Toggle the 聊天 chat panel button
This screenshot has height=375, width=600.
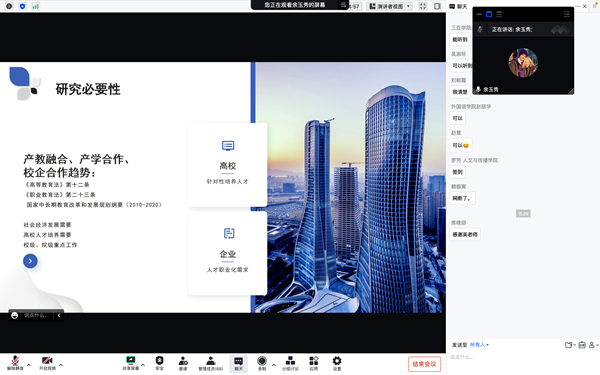click(x=238, y=364)
